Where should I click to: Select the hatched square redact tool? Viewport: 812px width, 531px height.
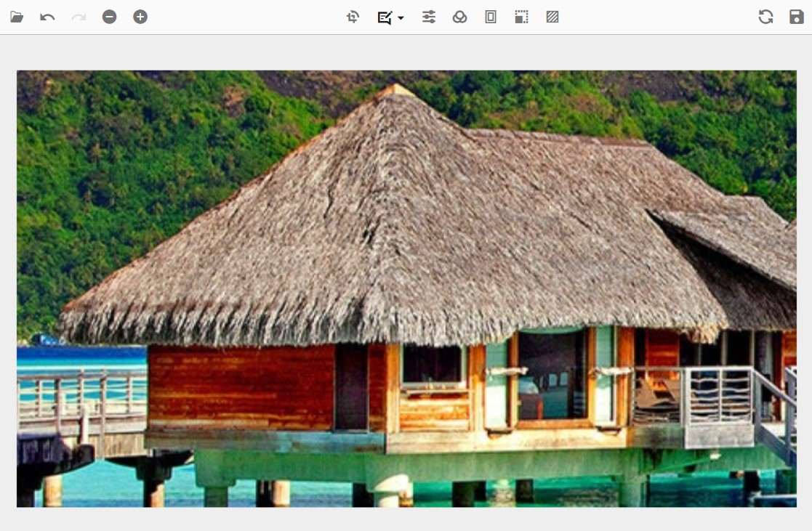[x=552, y=17]
